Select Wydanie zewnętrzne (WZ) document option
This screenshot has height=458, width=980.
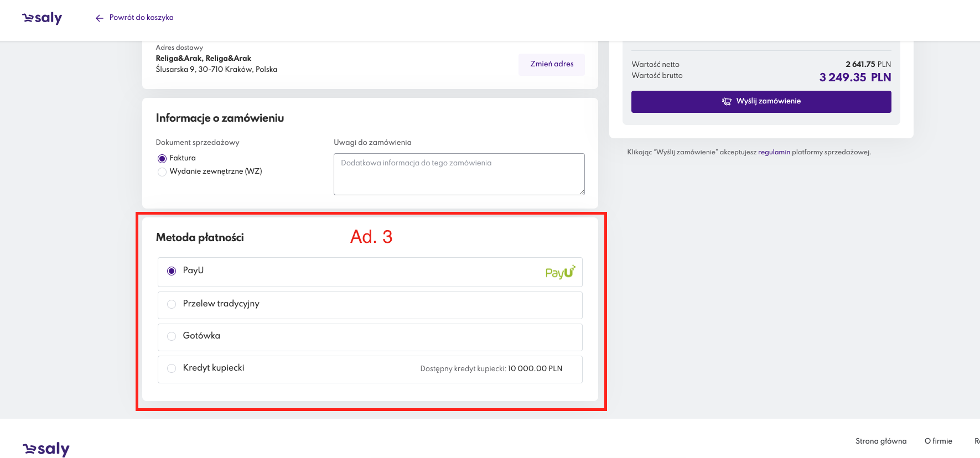(x=162, y=172)
